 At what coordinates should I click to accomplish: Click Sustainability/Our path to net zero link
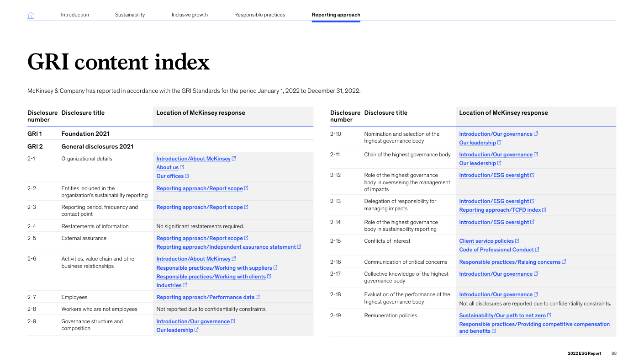[x=502, y=315]
